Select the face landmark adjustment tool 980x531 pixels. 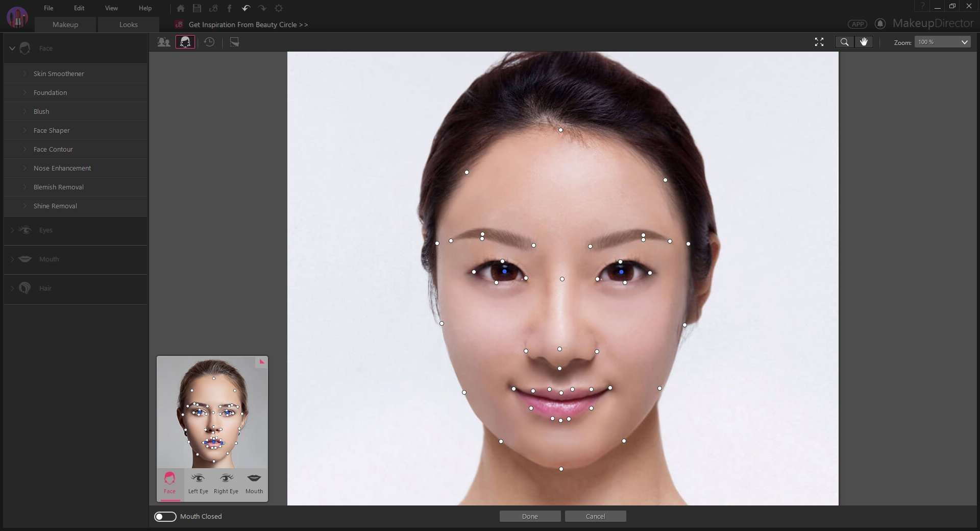[x=185, y=42]
